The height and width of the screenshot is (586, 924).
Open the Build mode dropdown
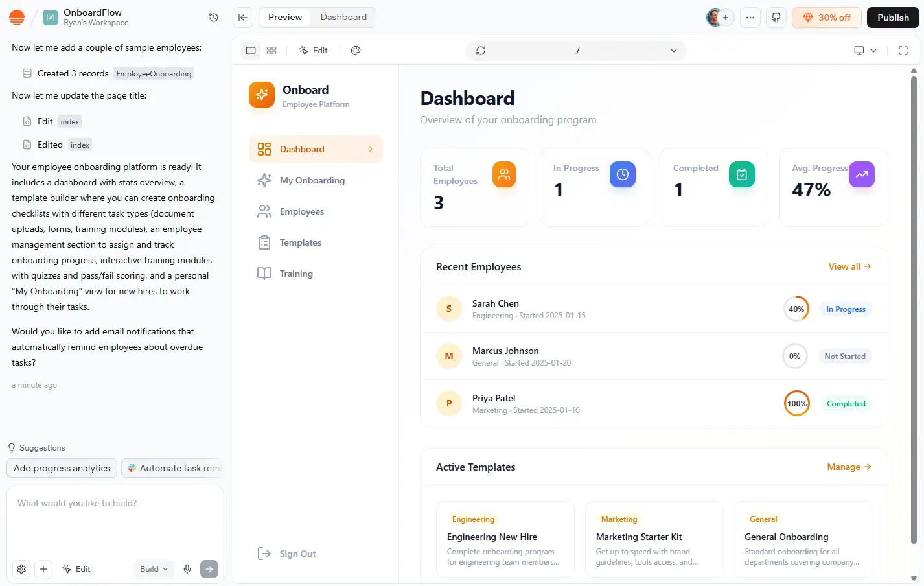tap(154, 569)
